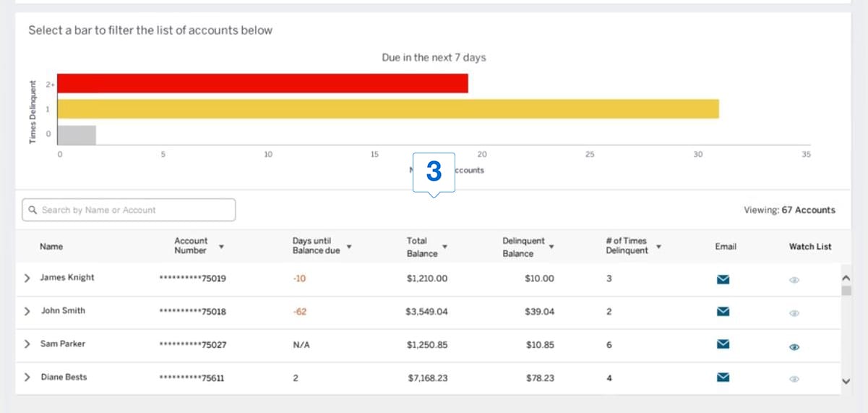This screenshot has height=413, width=868.
Task: Remove Sam Parker from the watch list
Action: coord(794,346)
